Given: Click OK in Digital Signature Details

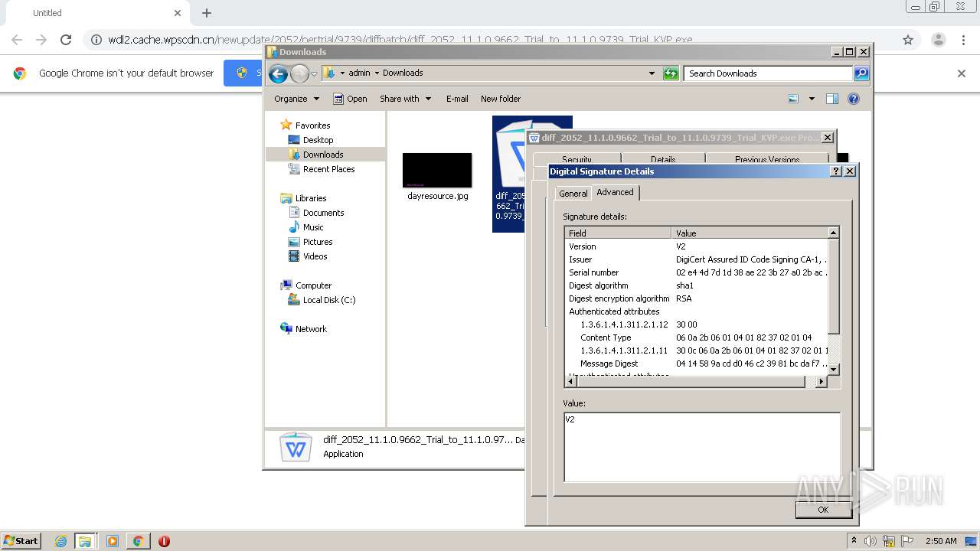Looking at the screenshot, I should 823,510.
